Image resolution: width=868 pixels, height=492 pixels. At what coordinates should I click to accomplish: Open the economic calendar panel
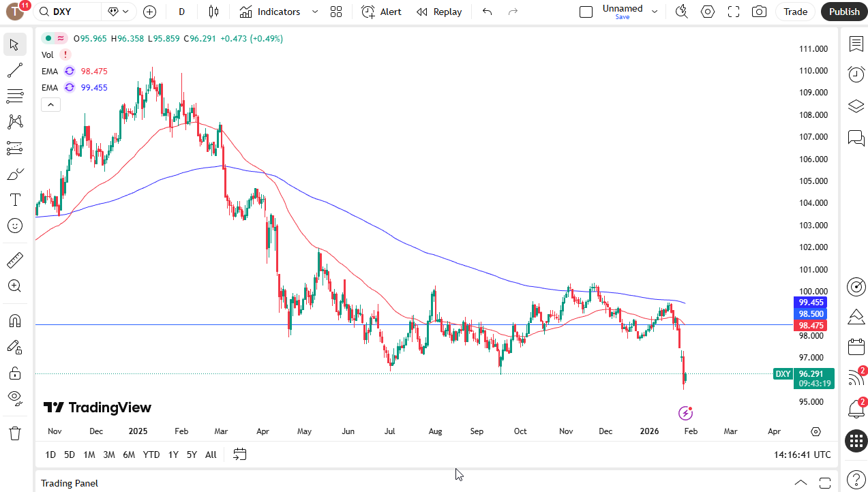[856, 347]
